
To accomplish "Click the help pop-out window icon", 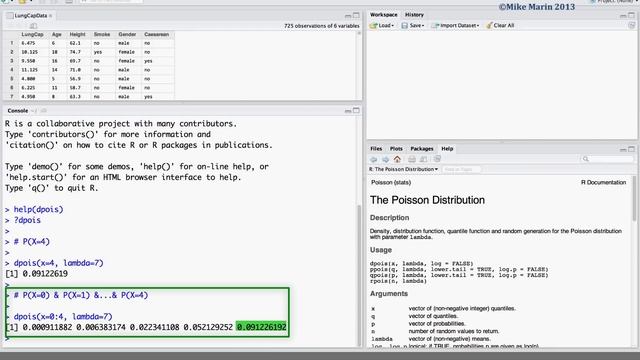I will pyautogui.click(x=424, y=159).
